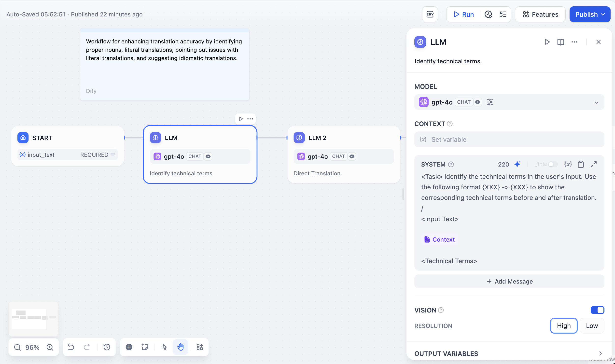Open model parameter settings sliders icon
Viewport: 615px width, 364px height.
(x=490, y=102)
